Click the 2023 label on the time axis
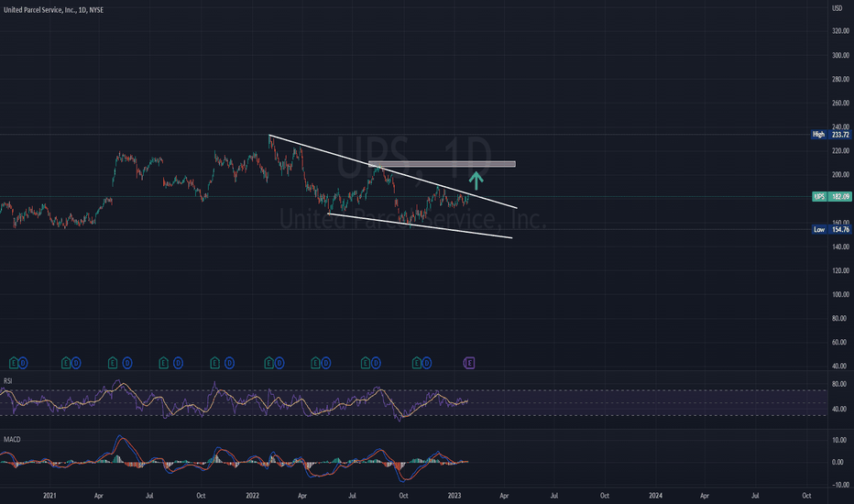 coord(454,496)
